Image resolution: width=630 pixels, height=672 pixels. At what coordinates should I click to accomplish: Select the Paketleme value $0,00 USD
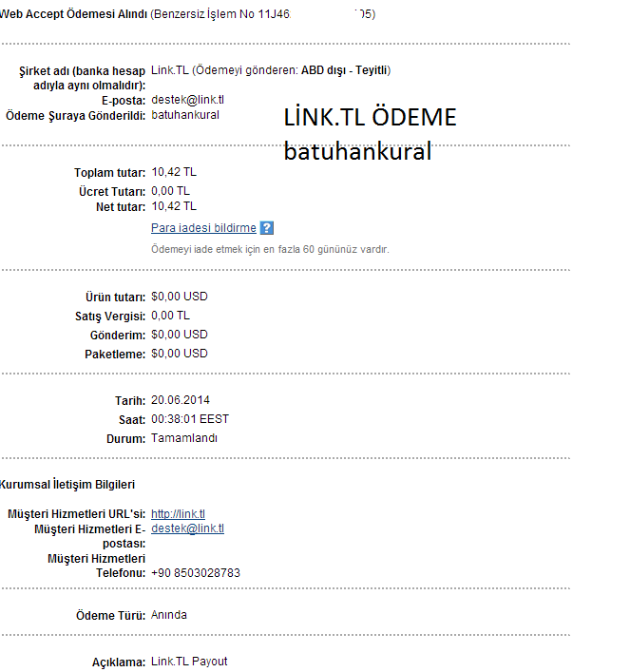180,354
